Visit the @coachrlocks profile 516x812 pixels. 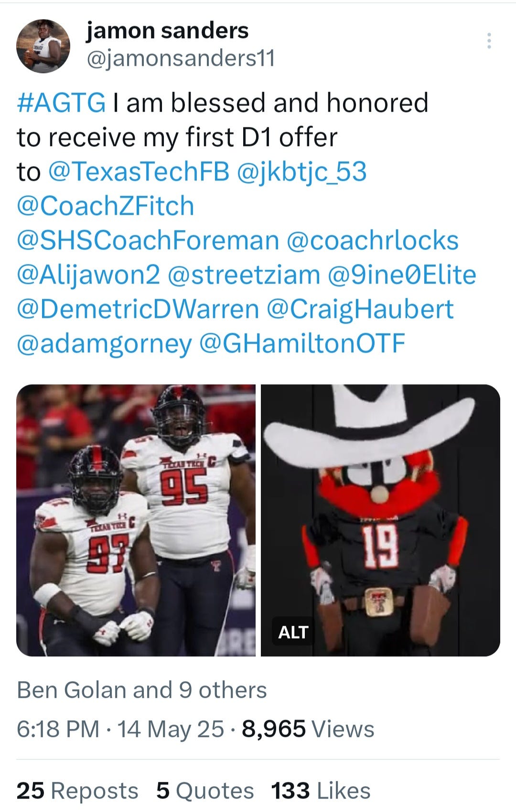click(x=373, y=241)
